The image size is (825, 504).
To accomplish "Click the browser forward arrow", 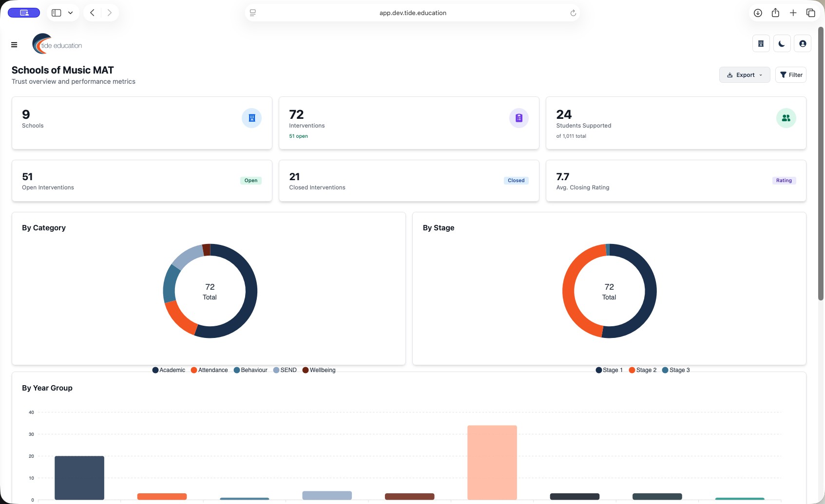I will click(x=110, y=13).
